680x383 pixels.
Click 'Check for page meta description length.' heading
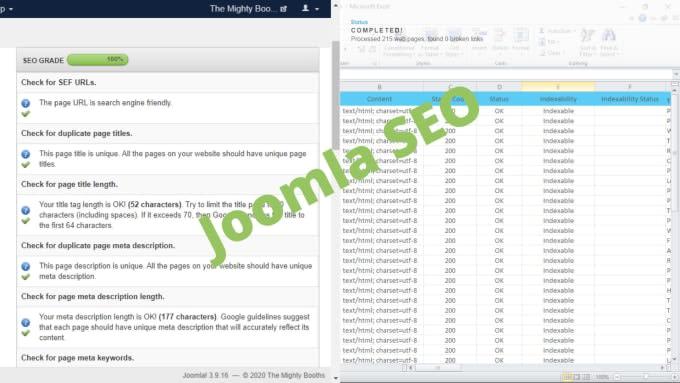pos(93,297)
